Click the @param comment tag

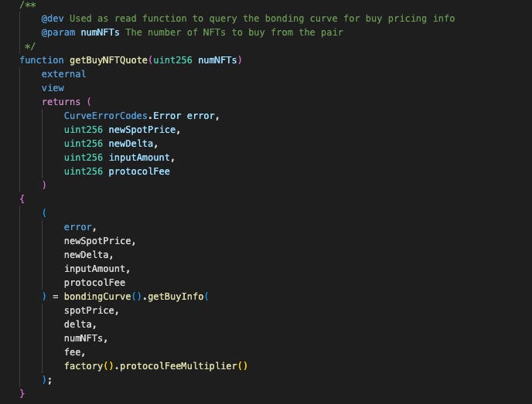58,32
